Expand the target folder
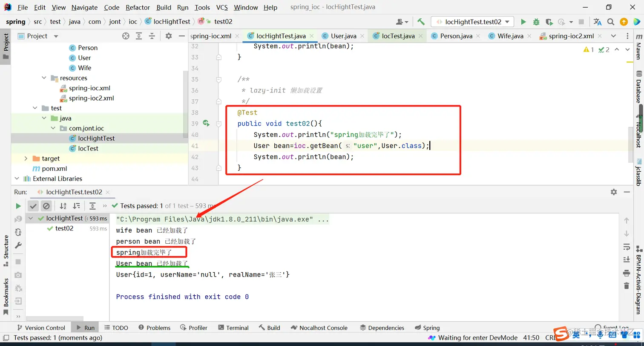 click(26, 159)
